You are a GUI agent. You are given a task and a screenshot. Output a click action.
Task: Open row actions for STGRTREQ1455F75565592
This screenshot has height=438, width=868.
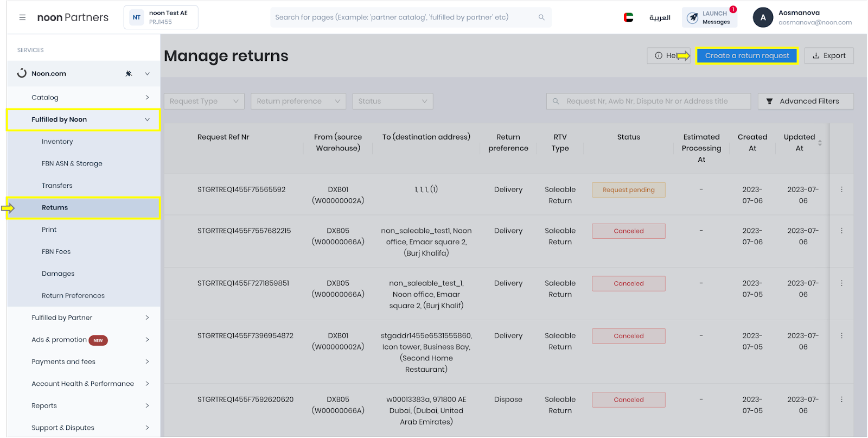[841, 189]
